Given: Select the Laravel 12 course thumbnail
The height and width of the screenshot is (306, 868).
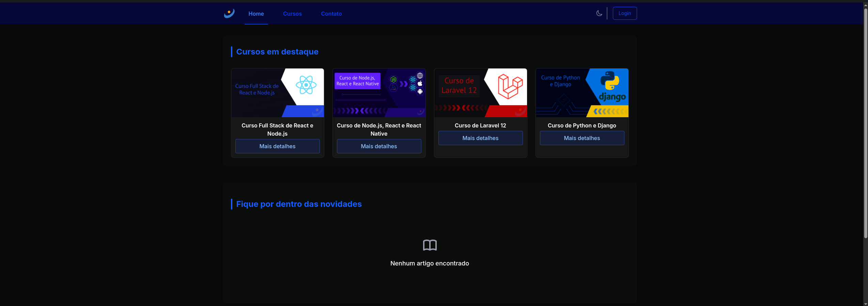Looking at the screenshot, I should 480,93.
